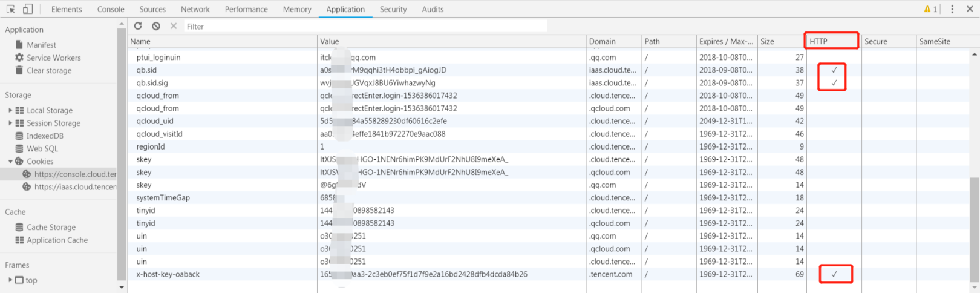The width and height of the screenshot is (980, 293).
Task: Switch to the Memory tab
Action: (x=297, y=9)
